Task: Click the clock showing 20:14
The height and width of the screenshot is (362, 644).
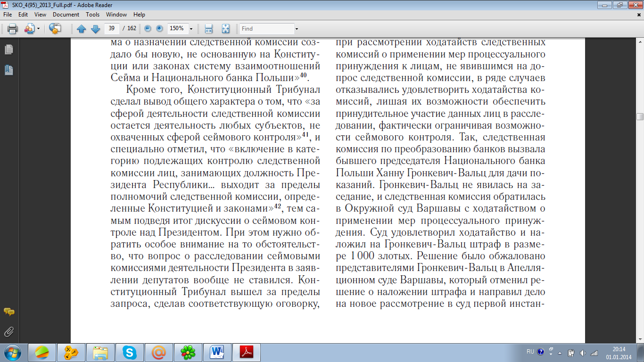Action: coord(619,349)
